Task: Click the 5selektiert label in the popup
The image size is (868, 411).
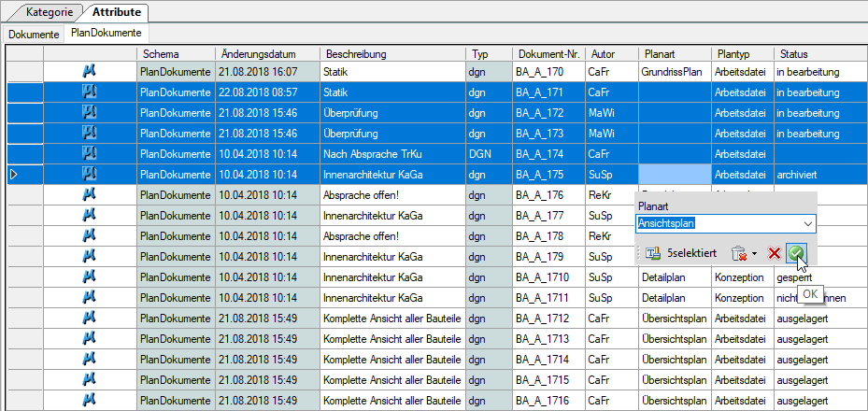Action: pyautogui.click(x=692, y=253)
